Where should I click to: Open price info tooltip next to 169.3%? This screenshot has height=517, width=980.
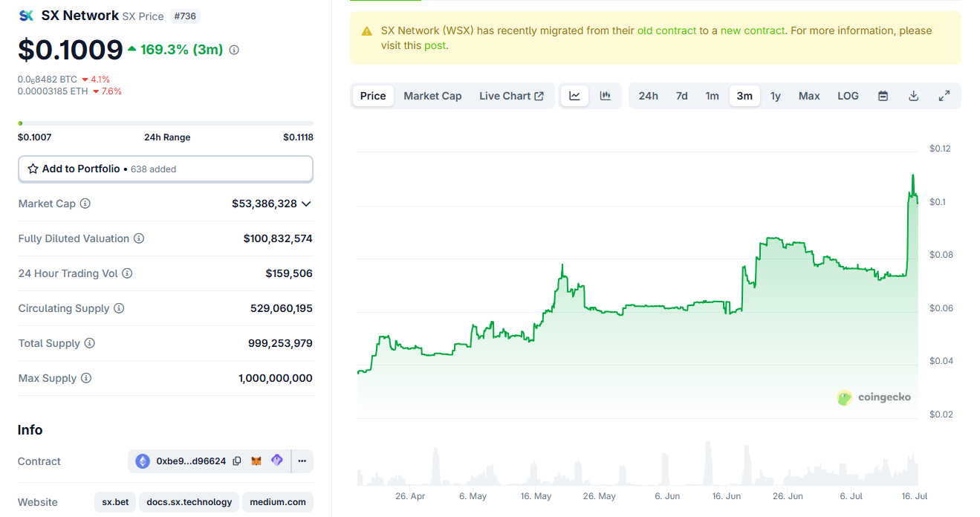234,50
